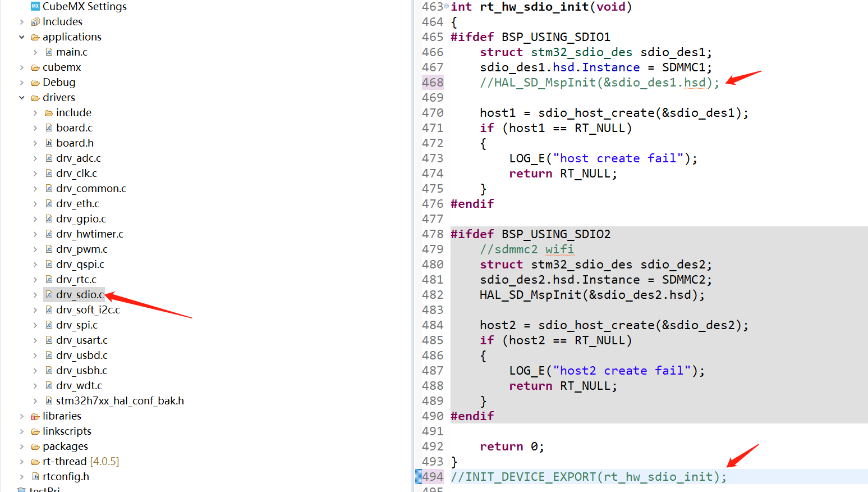Select the Debug folder icon
The width and height of the screenshot is (868, 492).
[35, 83]
